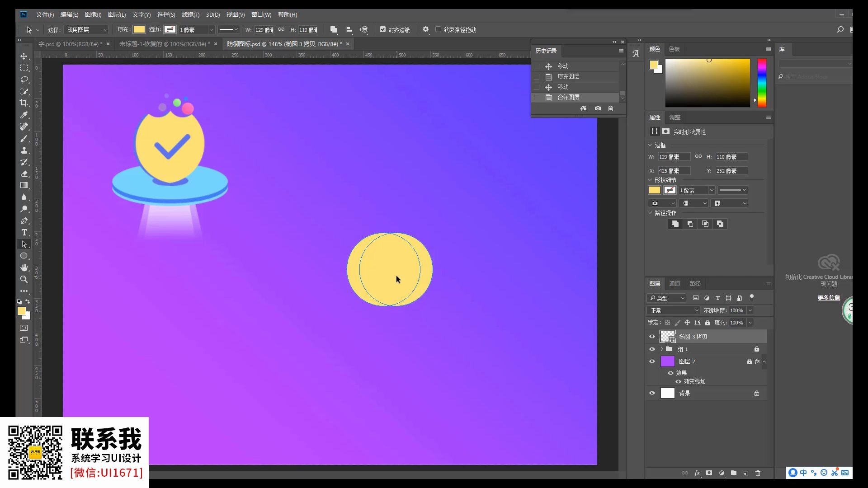Open the 滤镜 menu
This screenshot has width=868, height=488.
point(190,15)
